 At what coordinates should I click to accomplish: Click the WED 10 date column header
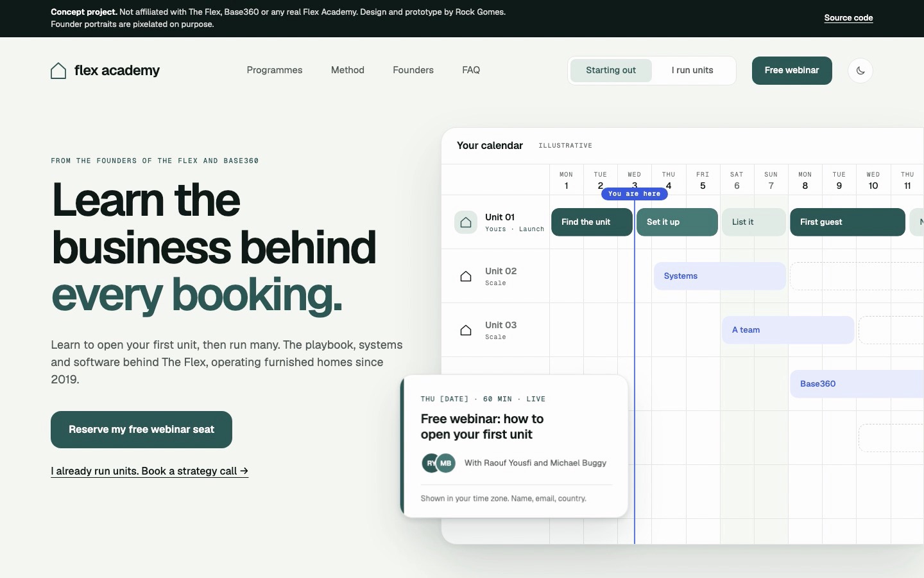[x=873, y=180]
